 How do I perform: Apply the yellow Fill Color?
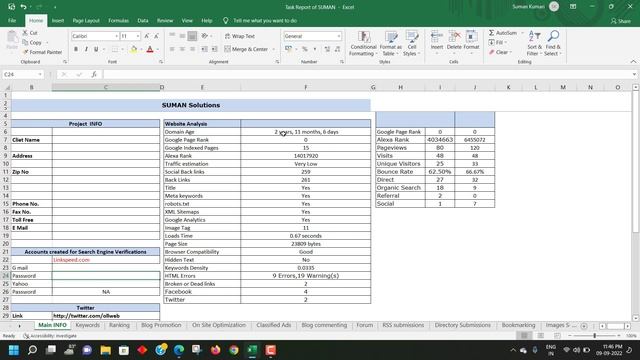[x=133, y=49]
